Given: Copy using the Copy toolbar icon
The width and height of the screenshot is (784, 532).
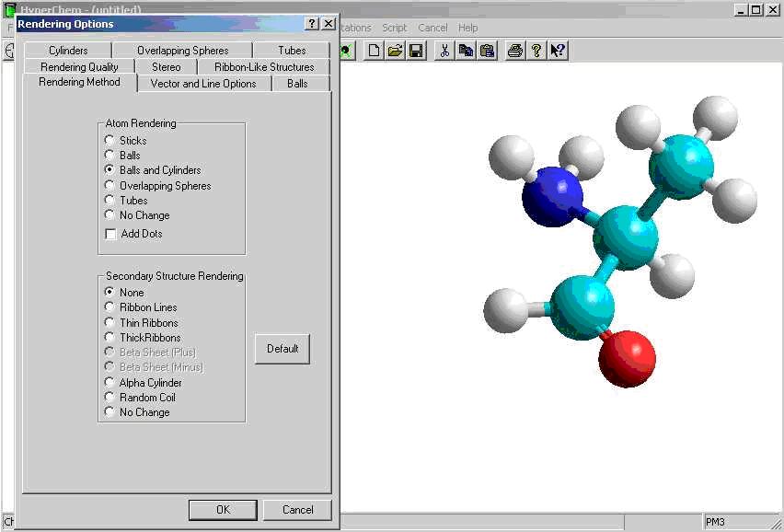Looking at the screenshot, I should pyautogui.click(x=465, y=51).
